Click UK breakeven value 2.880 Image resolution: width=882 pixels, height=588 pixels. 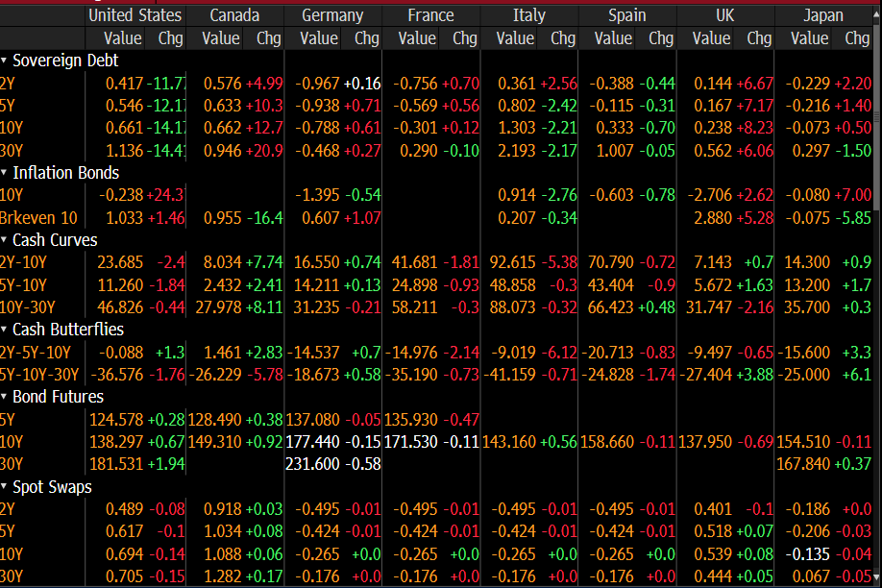tap(713, 218)
